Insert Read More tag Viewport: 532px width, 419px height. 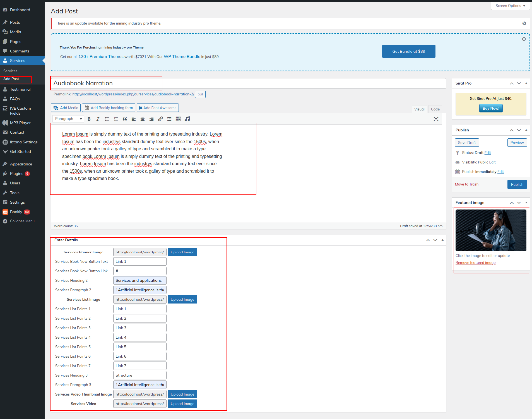pyautogui.click(x=169, y=119)
